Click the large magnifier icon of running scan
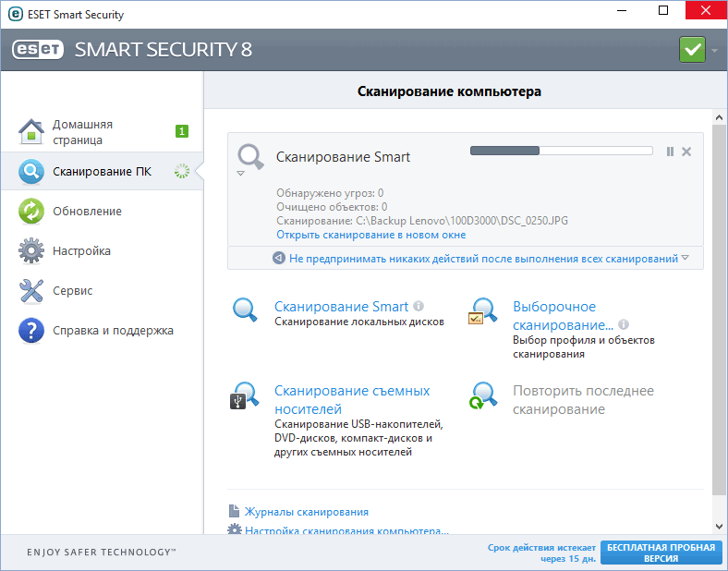The width and height of the screenshot is (728, 571). (x=250, y=156)
